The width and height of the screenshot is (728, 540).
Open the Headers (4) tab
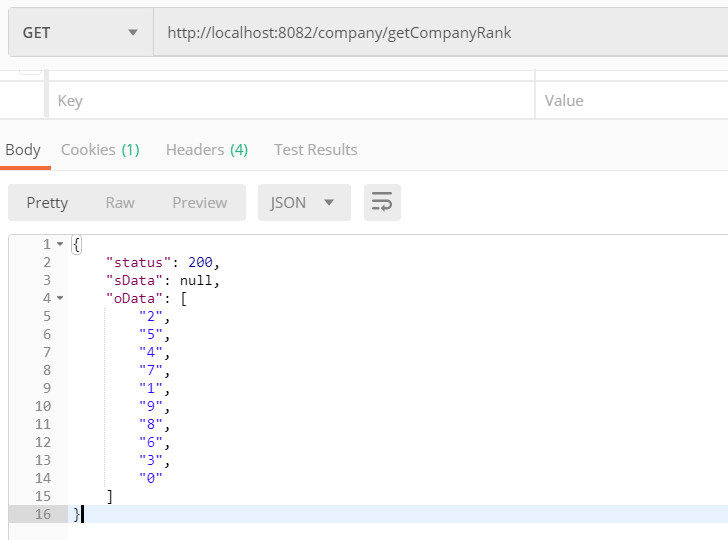[x=207, y=150]
